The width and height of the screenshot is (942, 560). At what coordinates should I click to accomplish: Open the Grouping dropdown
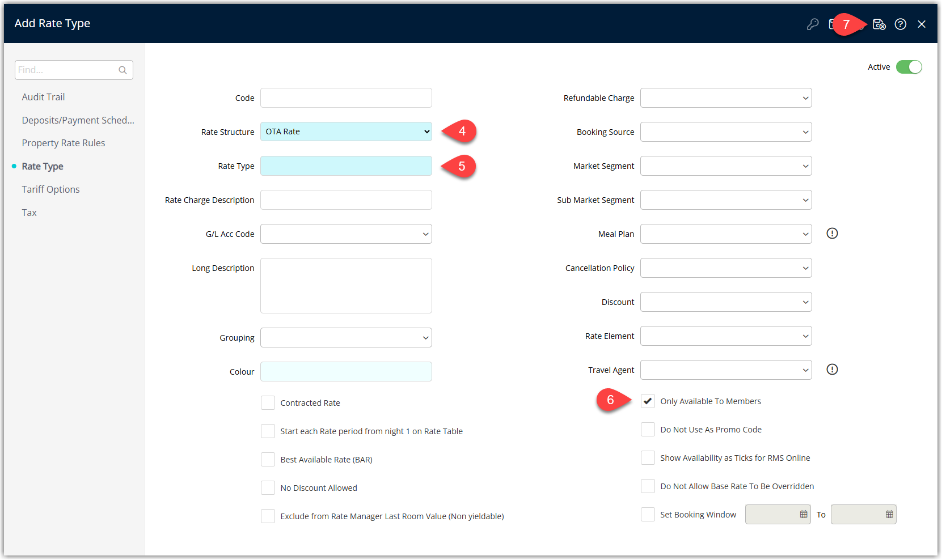346,338
